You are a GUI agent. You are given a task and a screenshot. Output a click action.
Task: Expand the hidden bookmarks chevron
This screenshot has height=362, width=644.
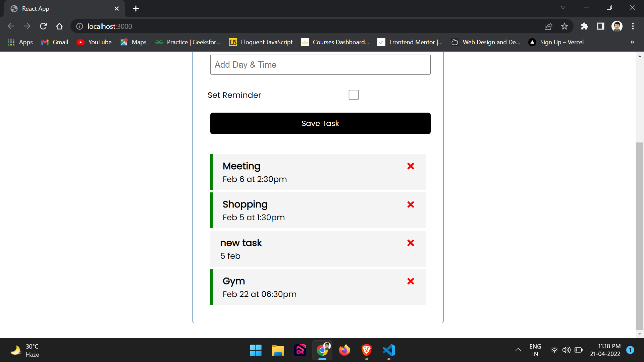pos(632,42)
